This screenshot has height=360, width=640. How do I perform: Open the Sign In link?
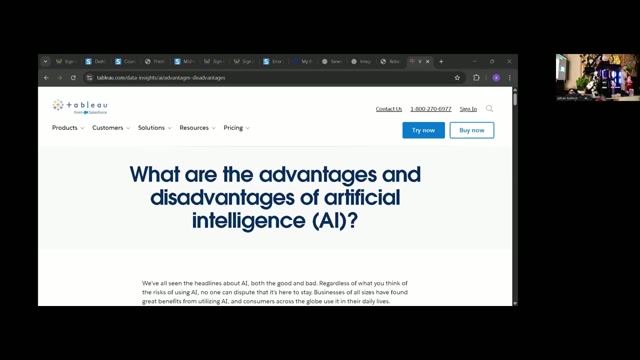tap(468, 109)
